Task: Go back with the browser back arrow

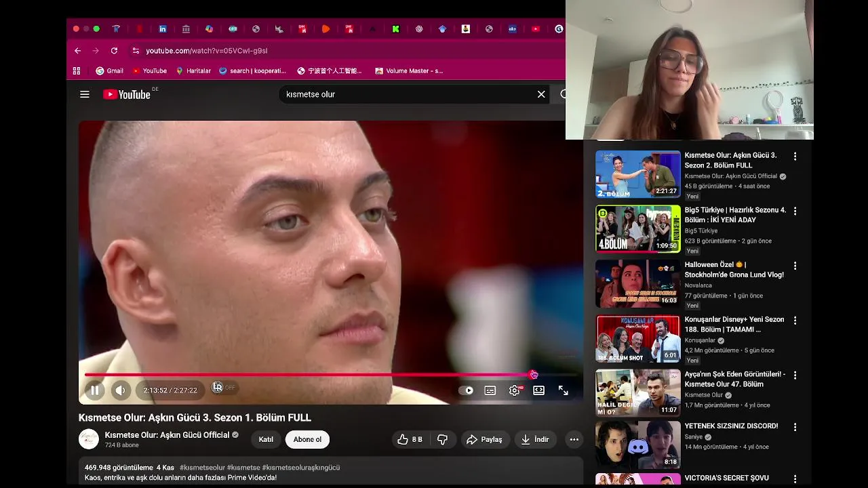Action: pos(78,51)
